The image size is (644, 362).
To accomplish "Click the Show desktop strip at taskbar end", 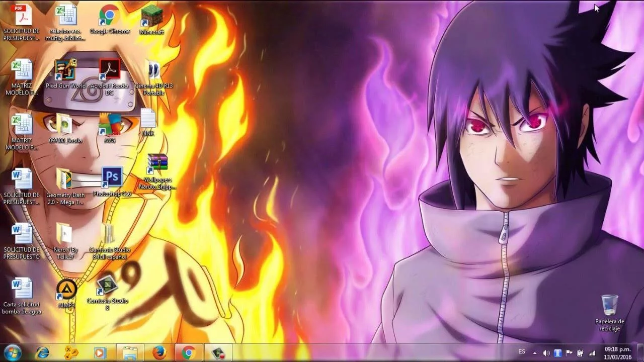I will pyautogui.click(x=640, y=353).
